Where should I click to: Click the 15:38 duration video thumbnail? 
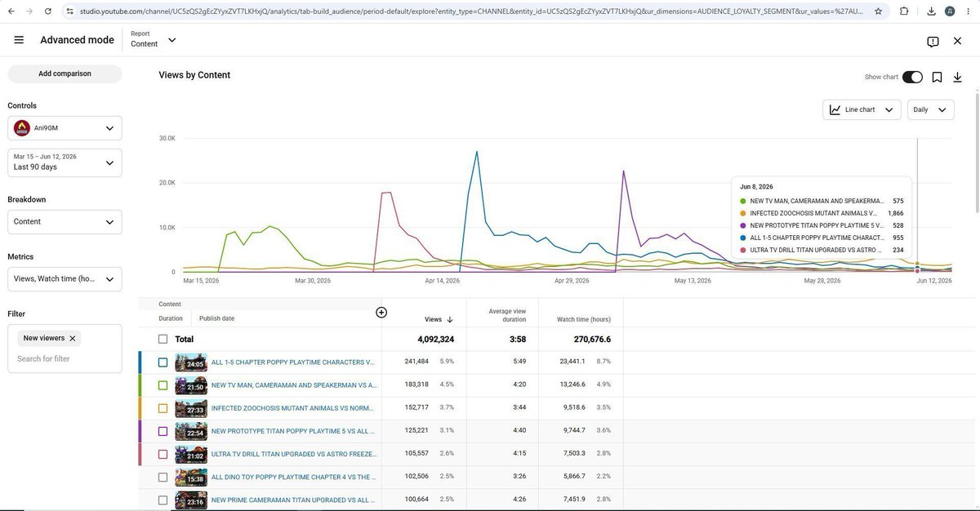(x=191, y=477)
